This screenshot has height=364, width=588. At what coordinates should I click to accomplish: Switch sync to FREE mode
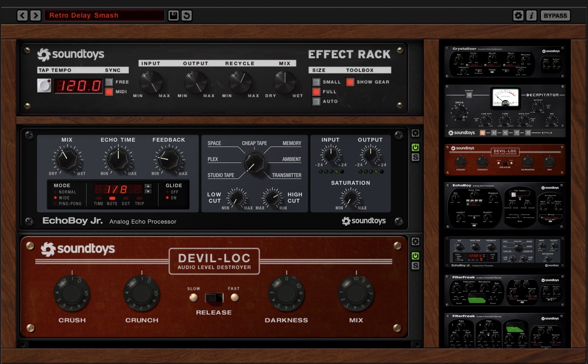[109, 82]
